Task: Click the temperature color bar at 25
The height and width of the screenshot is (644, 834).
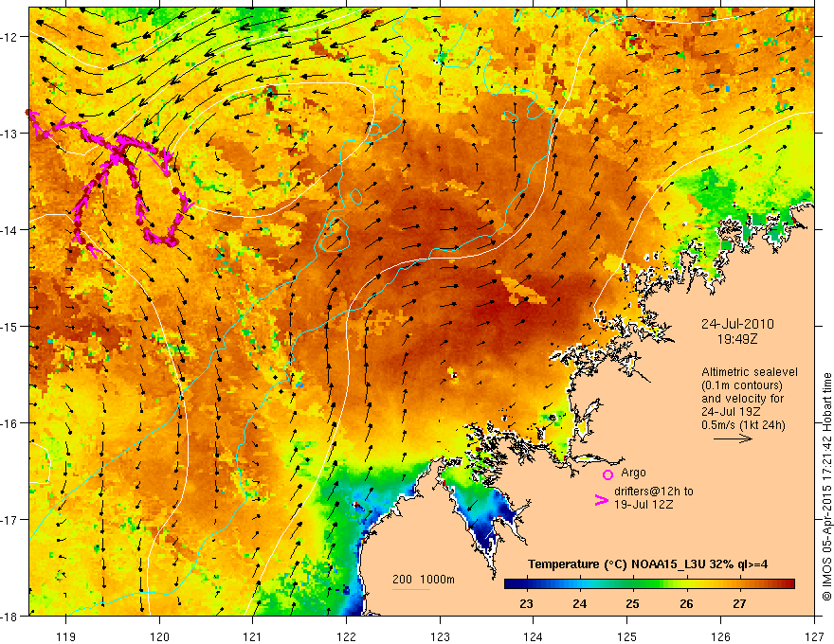Action: (632, 584)
